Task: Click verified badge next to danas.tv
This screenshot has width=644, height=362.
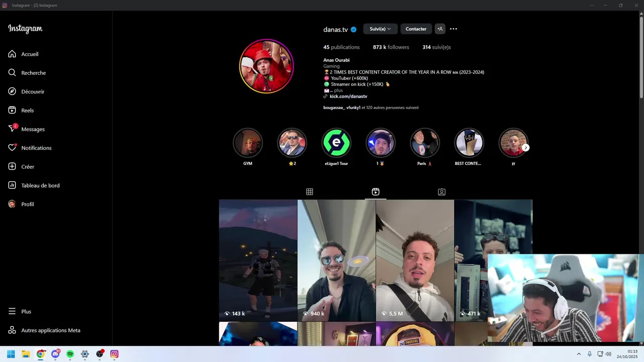Action: tap(354, 29)
